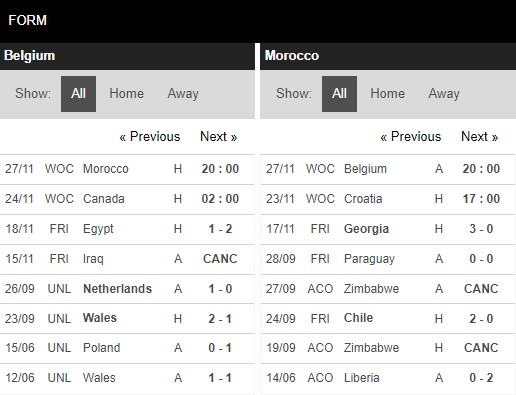The image size is (516, 395).
Task: Select the All tab under Morocco
Action: tap(339, 94)
